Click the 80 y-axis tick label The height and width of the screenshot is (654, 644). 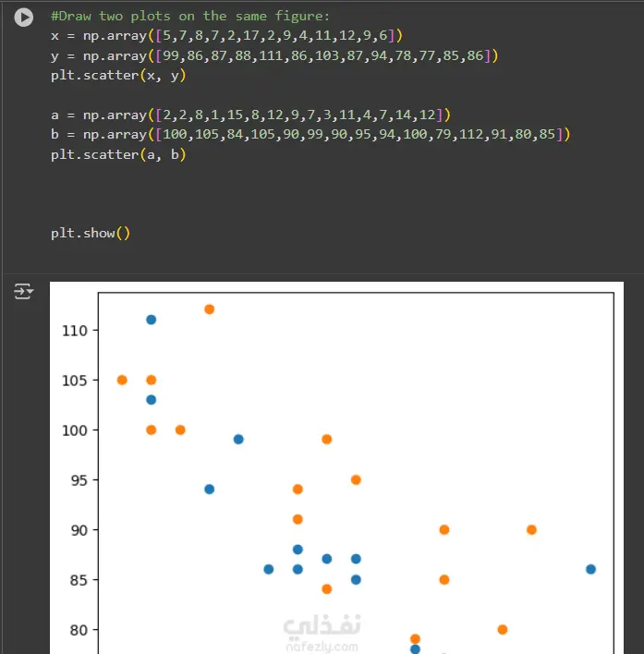[x=79, y=630]
